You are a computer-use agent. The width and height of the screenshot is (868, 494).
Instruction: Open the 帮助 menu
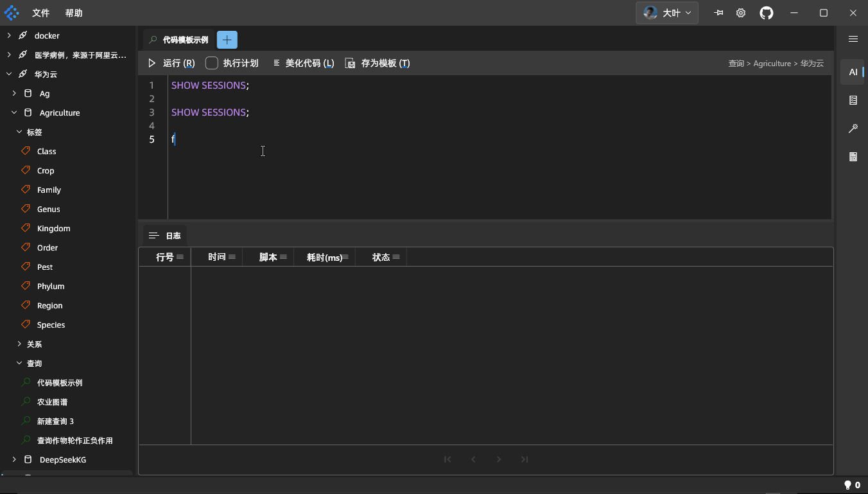point(74,13)
